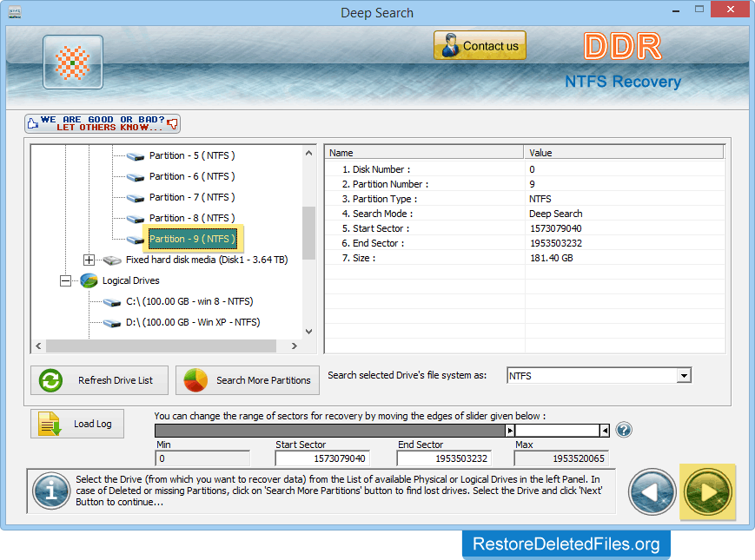Click the Back arrow navigation button
Viewport: 755px width, 560px height.
[x=652, y=492]
